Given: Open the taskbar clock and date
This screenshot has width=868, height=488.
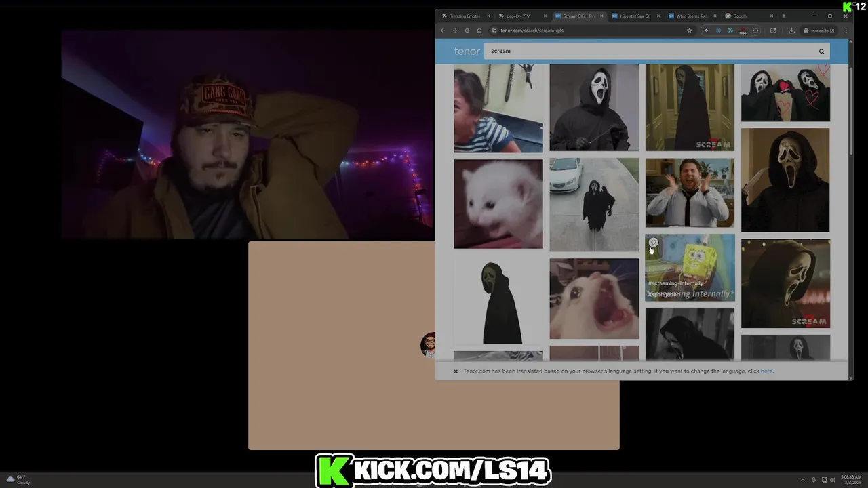Looking at the screenshot, I should pyautogui.click(x=851, y=480).
